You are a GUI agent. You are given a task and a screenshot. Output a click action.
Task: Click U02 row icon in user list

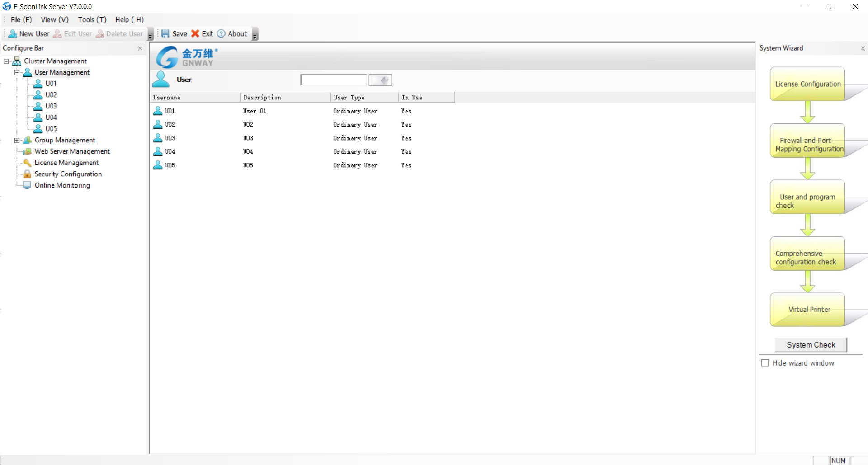158,124
